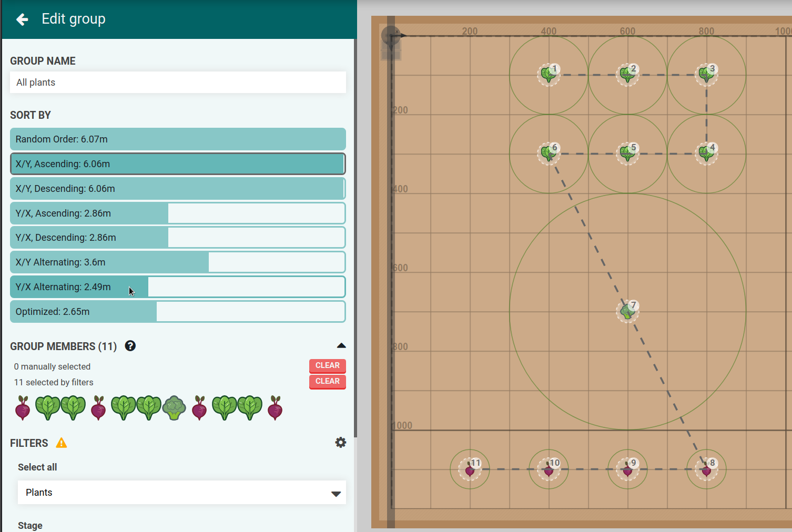Select the Optimized sort option
The width and height of the screenshot is (792, 532).
(177, 311)
